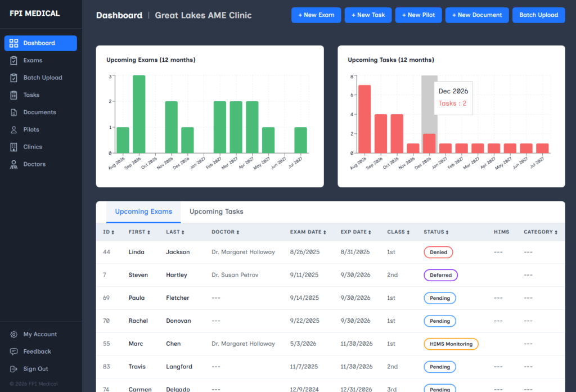
Task: Click the Deferred status badge for Steven Hartley
Action: click(x=440, y=275)
